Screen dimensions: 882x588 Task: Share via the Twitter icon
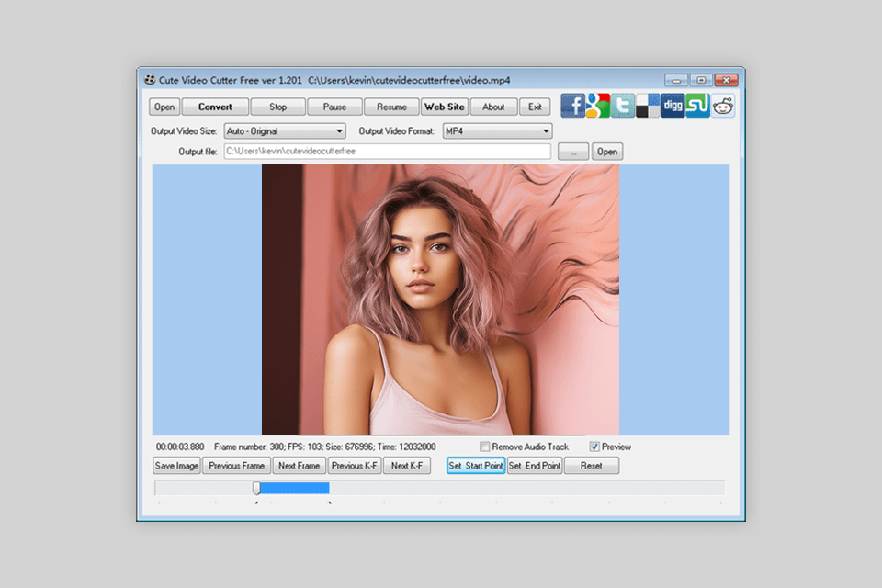tap(623, 106)
